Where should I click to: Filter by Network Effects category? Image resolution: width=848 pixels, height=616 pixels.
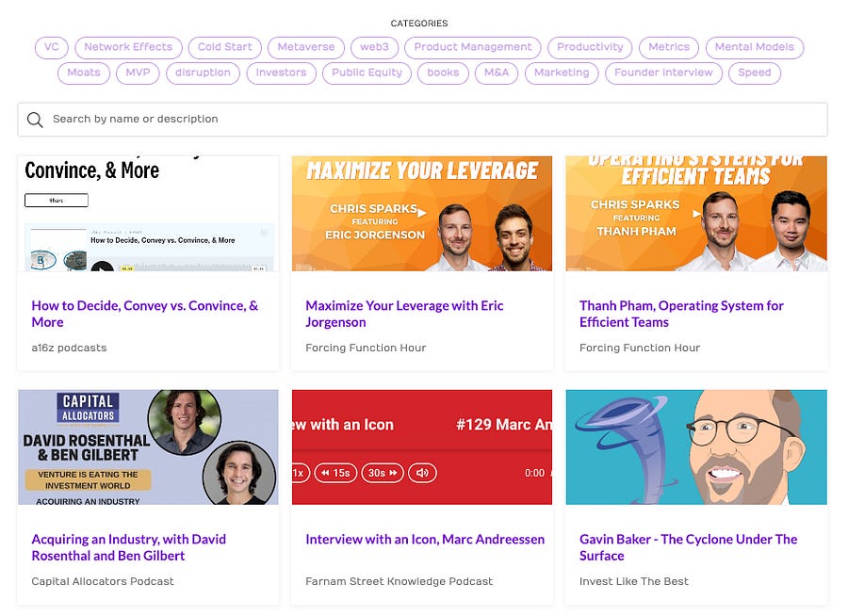pyautogui.click(x=128, y=47)
